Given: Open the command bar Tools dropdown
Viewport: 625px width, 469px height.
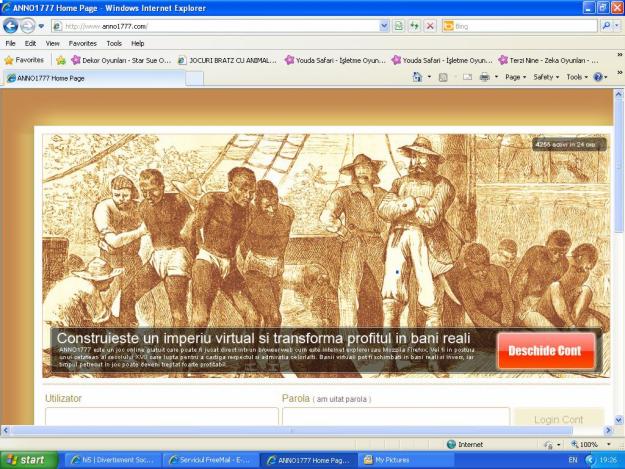Looking at the screenshot, I should pyautogui.click(x=577, y=77).
